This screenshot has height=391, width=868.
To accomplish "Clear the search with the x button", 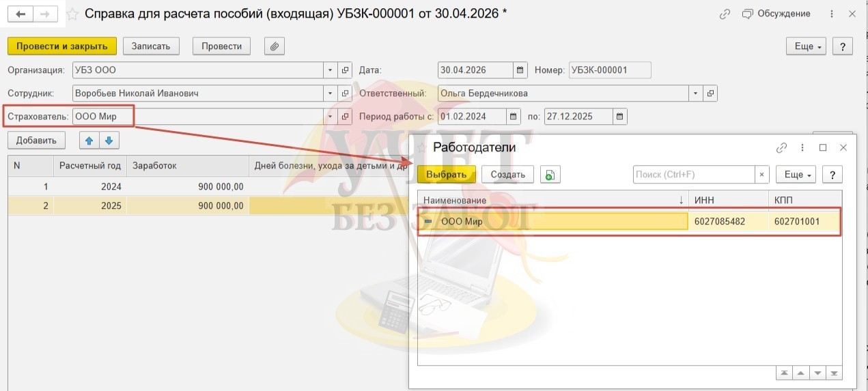I will (x=762, y=175).
